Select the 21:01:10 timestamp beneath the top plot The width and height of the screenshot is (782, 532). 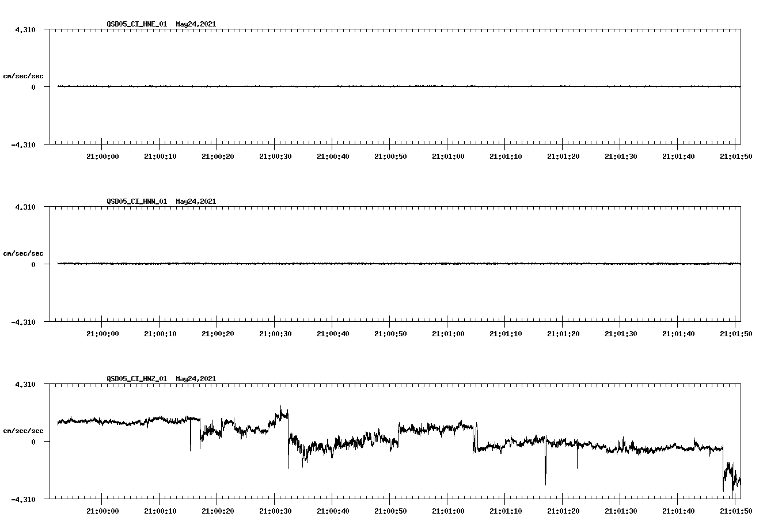coord(505,155)
